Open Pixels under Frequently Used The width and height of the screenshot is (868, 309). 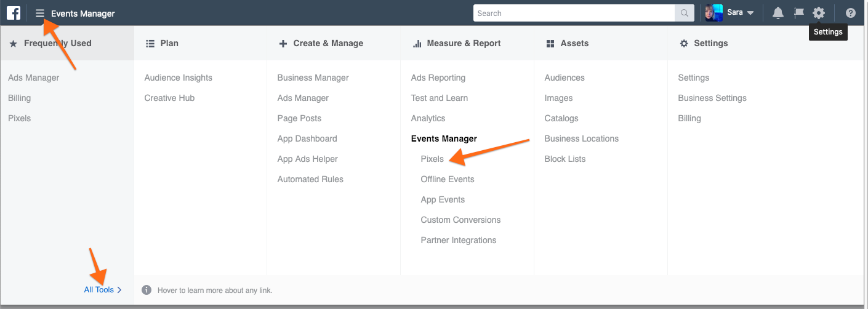click(20, 118)
